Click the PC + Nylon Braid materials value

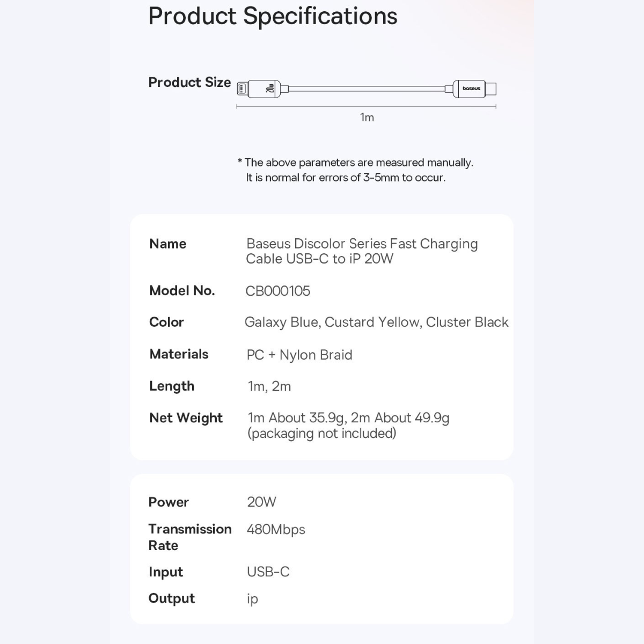(299, 355)
